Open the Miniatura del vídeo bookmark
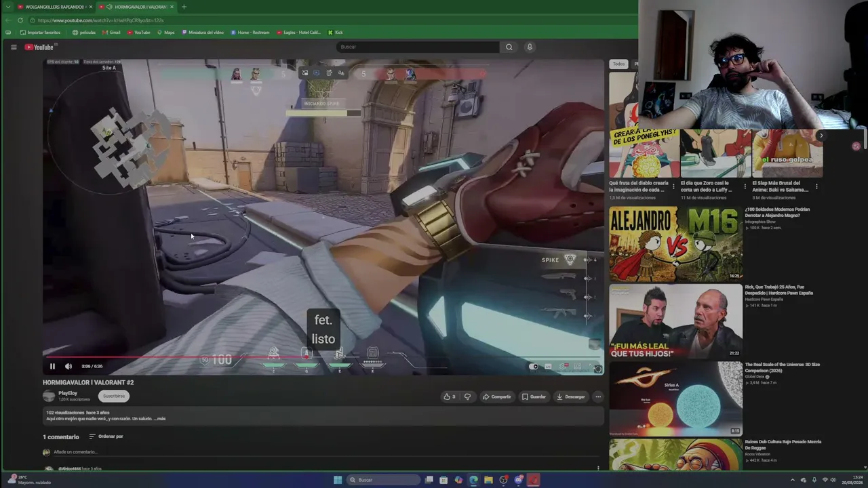Viewport: 868px width, 488px height. click(x=203, y=33)
